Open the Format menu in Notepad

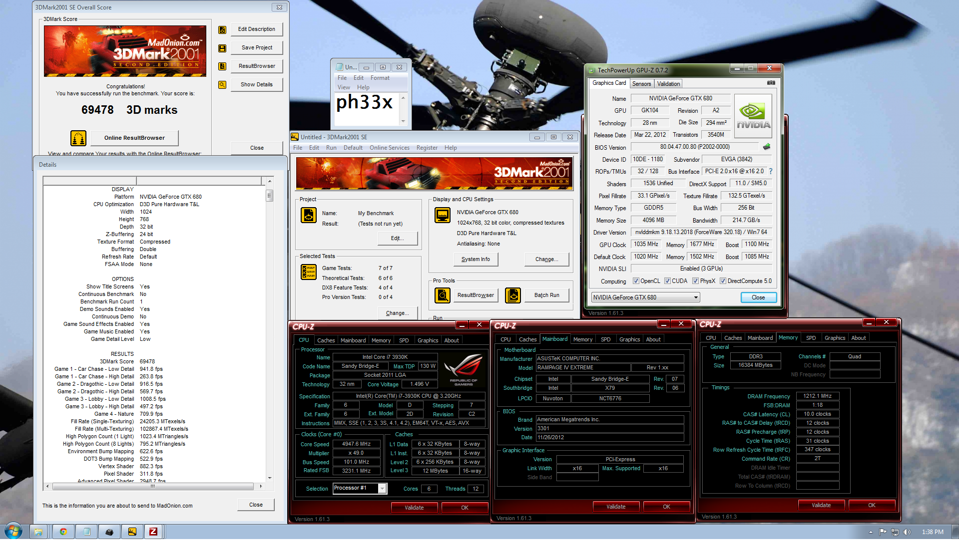(x=380, y=78)
